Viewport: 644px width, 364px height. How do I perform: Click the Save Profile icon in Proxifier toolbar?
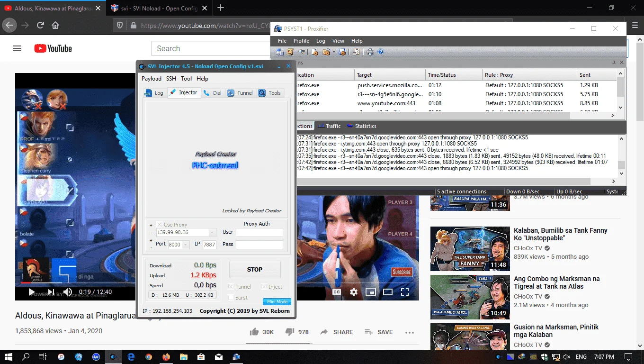342,52
